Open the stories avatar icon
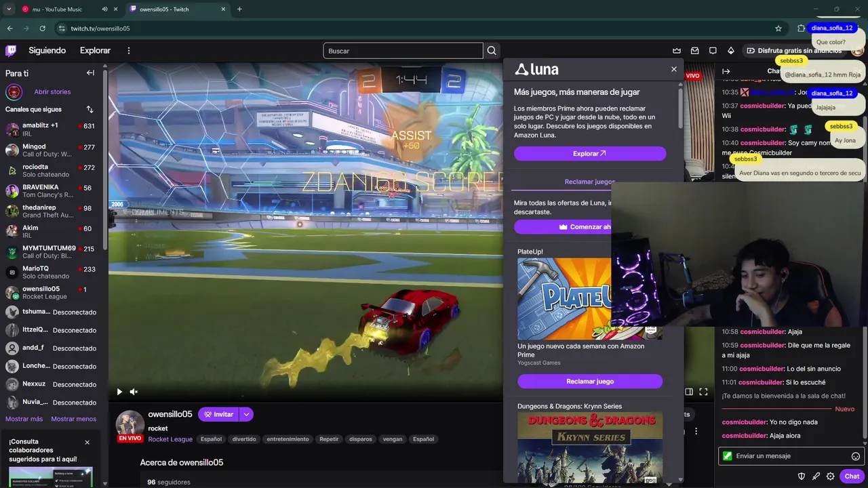The height and width of the screenshot is (488, 868). tap(14, 91)
